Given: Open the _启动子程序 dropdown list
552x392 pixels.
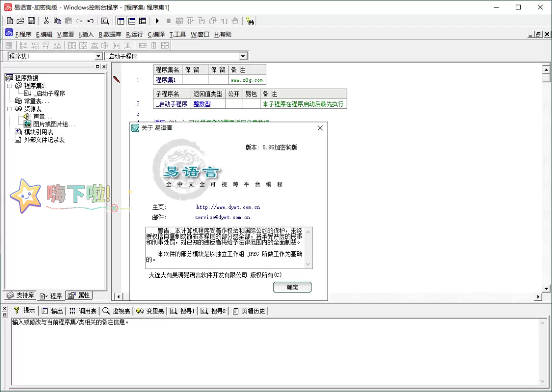Looking at the screenshot, I should coord(243,55).
